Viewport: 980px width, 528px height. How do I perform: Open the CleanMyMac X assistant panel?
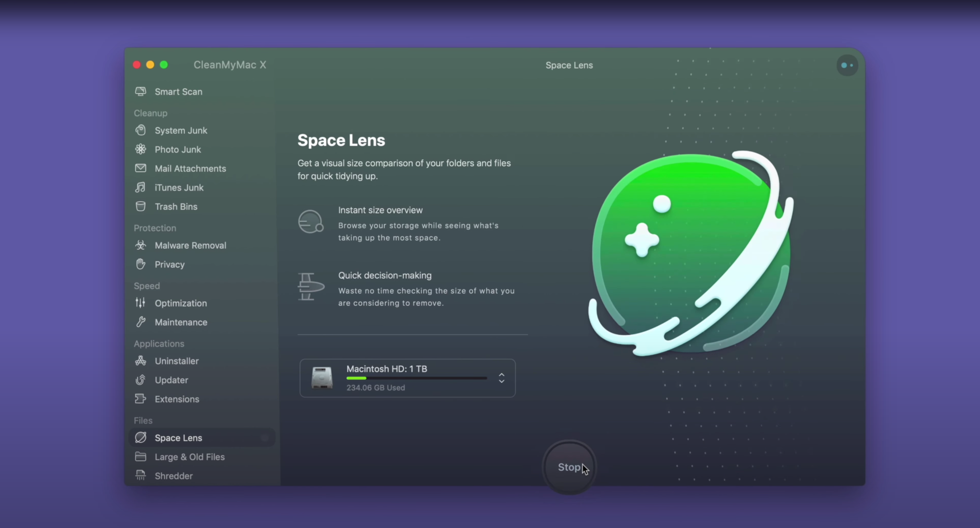(847, 65)
